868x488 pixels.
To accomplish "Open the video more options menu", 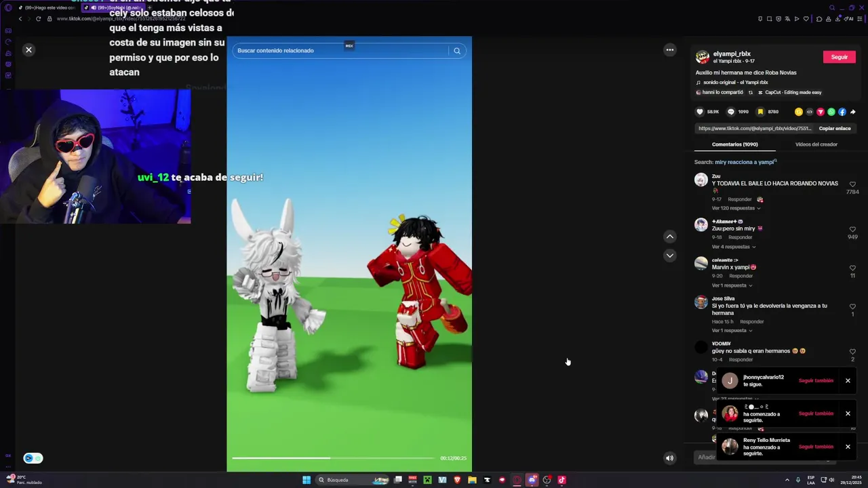I will [669, 49].
